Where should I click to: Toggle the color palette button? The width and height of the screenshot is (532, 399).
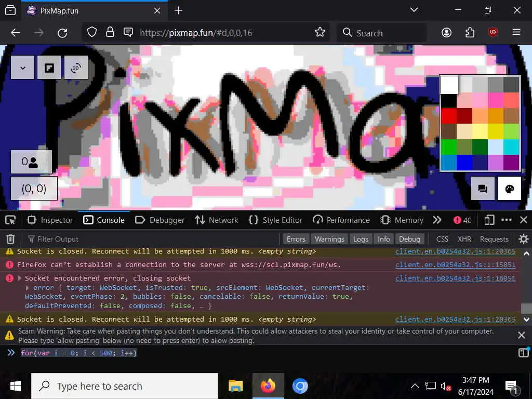pos(509,189)
